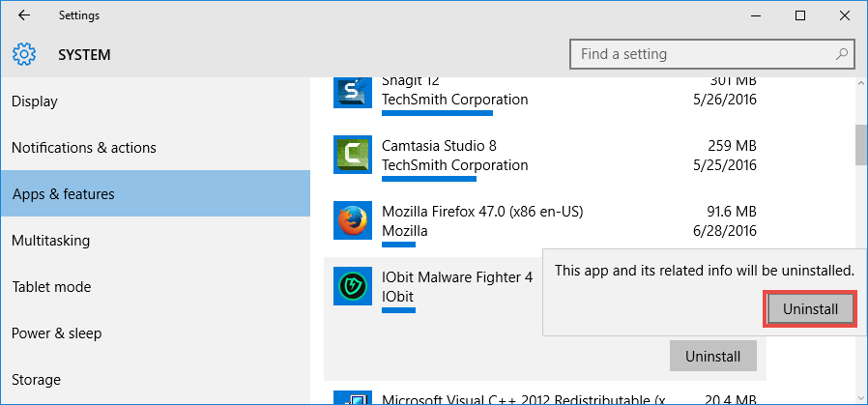
Task: Close the Settings window
Action: coord(844,15)
